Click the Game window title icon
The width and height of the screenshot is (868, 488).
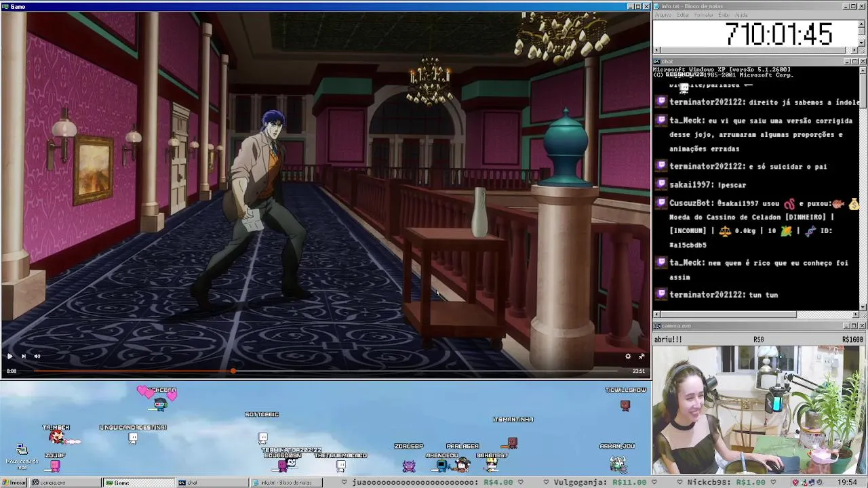(x=5, y=6)
